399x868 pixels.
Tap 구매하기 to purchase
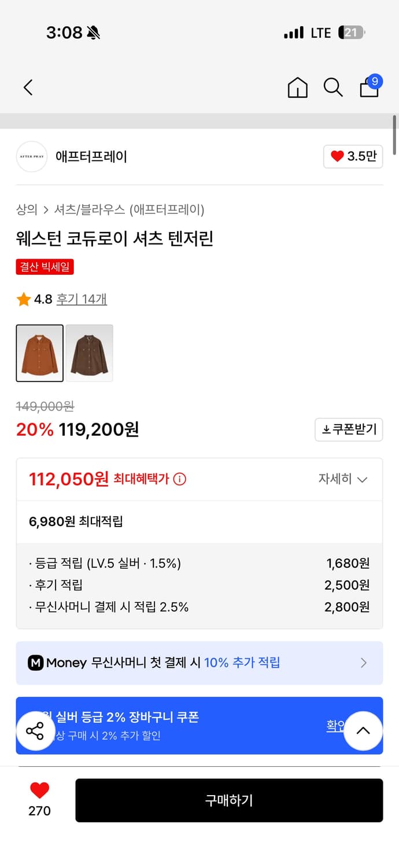click(x=229, y=800)
